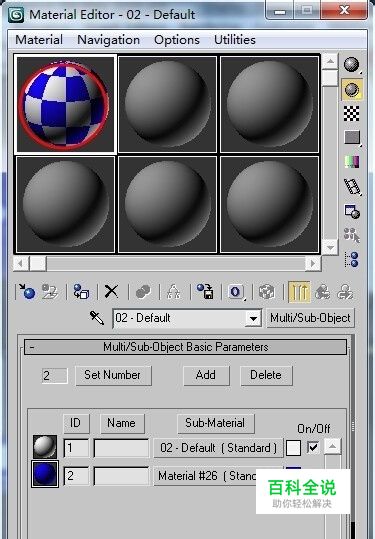Toggle the Show End Result icon
375x539 pixels.
coord(299,292)
